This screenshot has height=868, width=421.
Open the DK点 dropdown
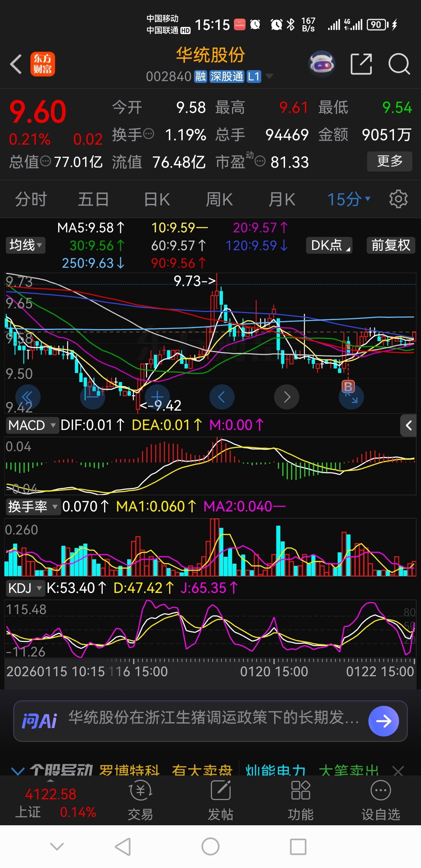(329, 245)
